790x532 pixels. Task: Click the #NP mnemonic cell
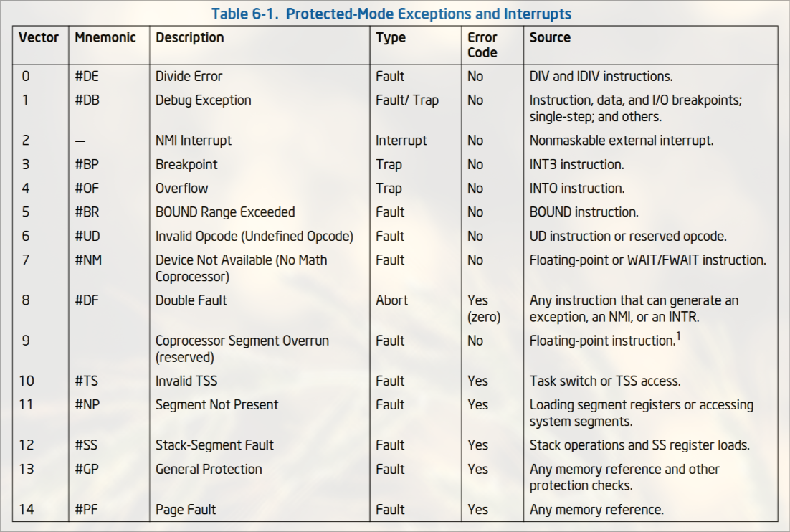[x=87, y=404]
